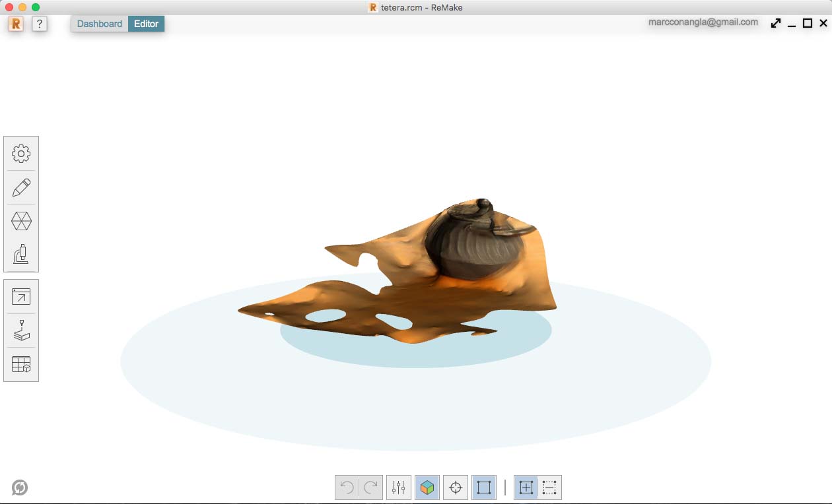Open the 3D Print tool
The image size is (832, 504).
point(21,331)
